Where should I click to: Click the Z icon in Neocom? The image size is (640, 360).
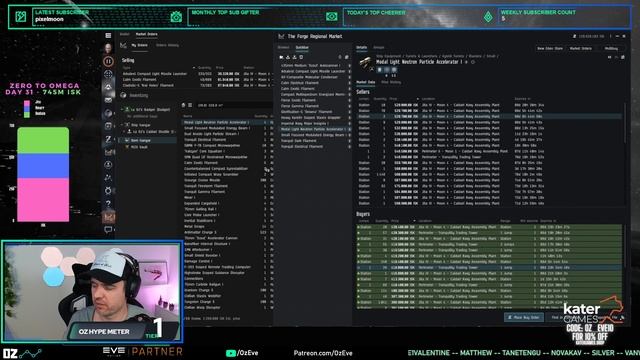click(108, 139)
